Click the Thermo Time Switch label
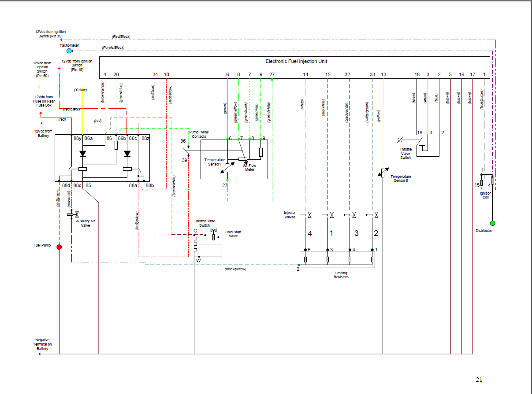Screen dimensions: 532x394 click(x=205, y=223)
